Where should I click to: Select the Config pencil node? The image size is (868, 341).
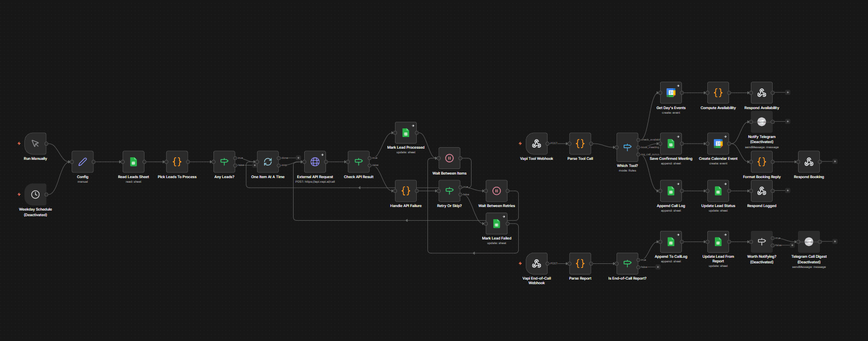(x=83, y=162)
